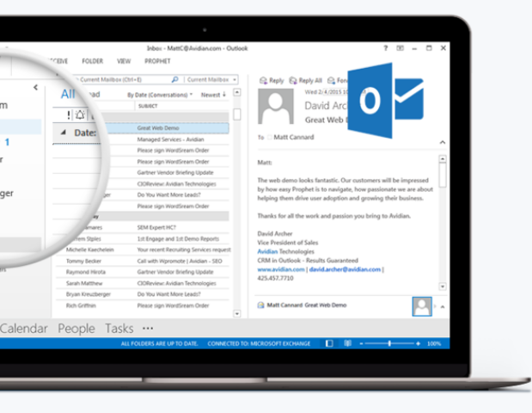Screen dimensions: 532x413
Task: Open Tommy Becker's Call with Wpromote email
Action: [x=143, y=261]
